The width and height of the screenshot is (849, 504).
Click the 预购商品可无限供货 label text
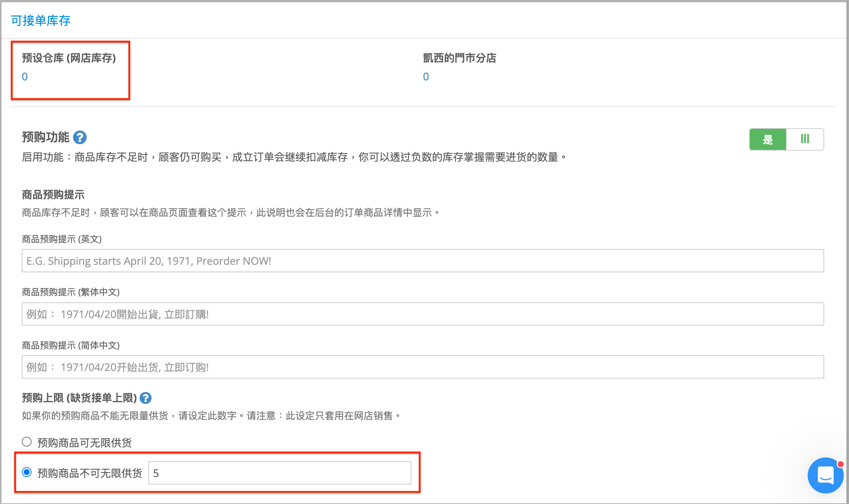(x=85, y=443)
